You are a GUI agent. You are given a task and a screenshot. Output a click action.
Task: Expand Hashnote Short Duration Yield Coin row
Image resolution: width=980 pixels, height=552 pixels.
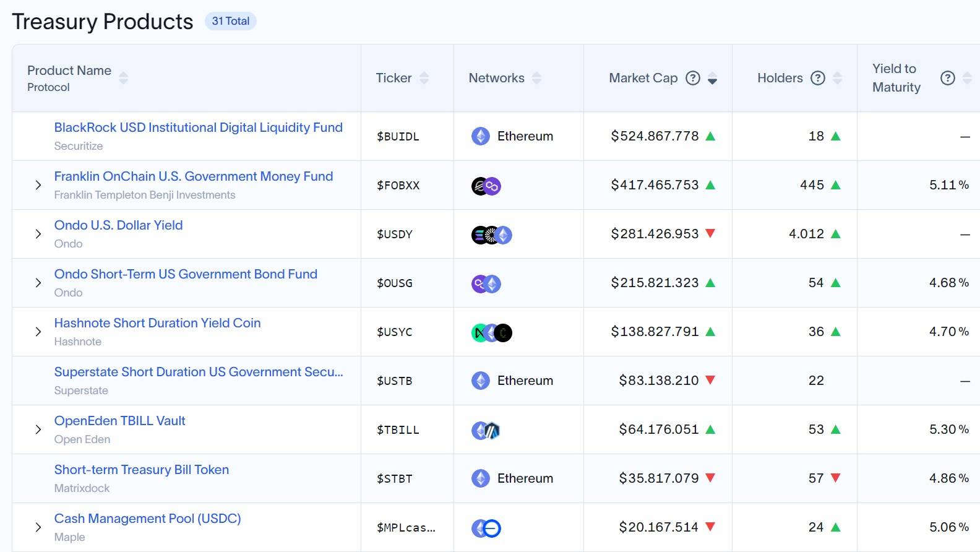tap(38, 332)
